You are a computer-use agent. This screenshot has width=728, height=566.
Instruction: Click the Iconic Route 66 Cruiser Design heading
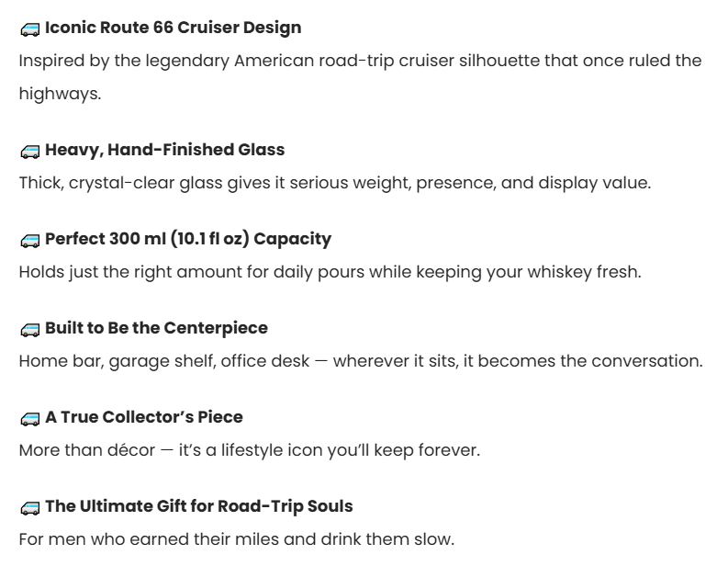tap(173, 28)
